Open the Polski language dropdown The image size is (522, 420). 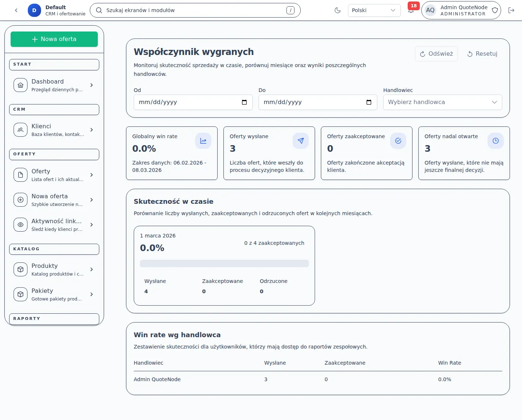tap(374, 10)
